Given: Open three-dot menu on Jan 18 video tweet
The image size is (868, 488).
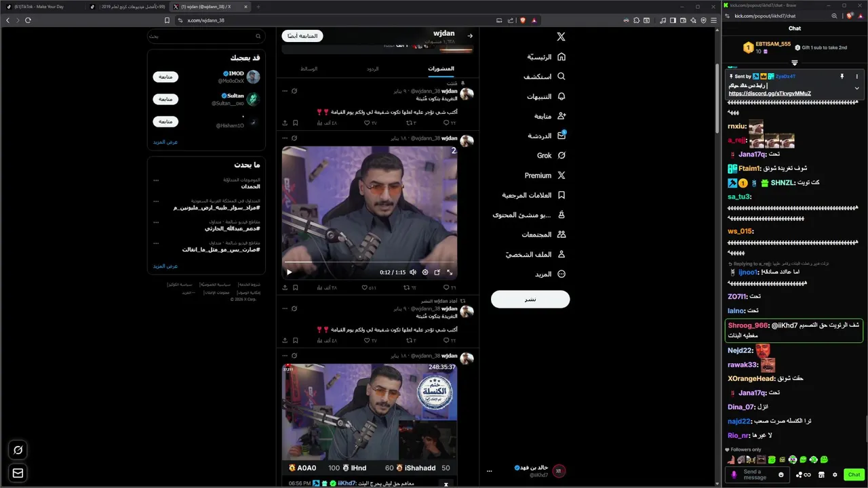Looking at the screenshot, I should click(285, 138).
